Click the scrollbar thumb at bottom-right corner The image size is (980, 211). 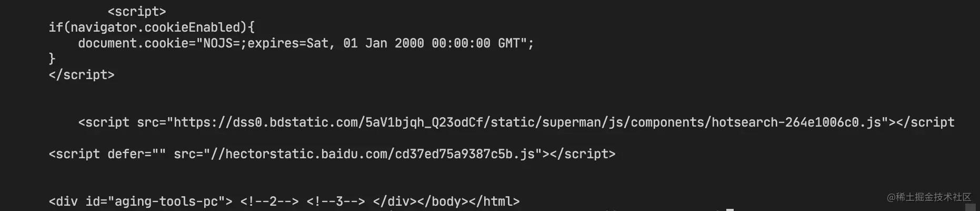tap(970, 207)
